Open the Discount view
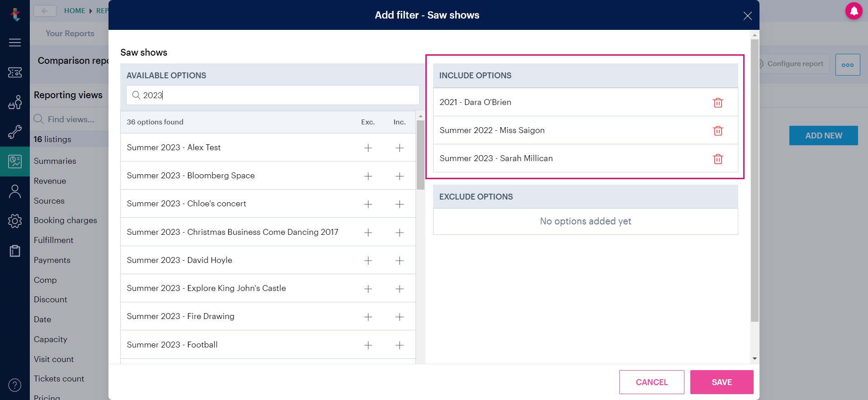868x400 pixels. (x=51, y=300)
